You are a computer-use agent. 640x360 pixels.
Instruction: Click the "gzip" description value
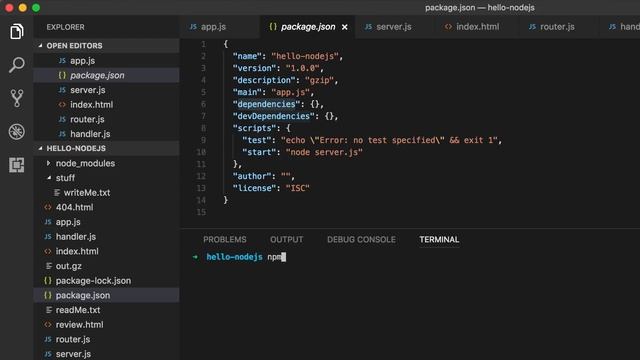pyautogui.click(x=320, y=80)
